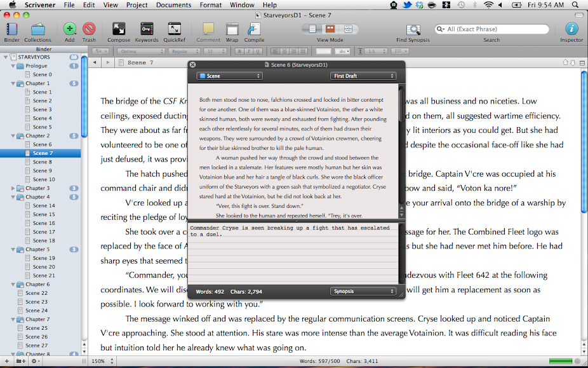This screenshot has height=368, width=588.
Task: Open the Documents menu
Action: pyautogui.click(x=173, y=5)
